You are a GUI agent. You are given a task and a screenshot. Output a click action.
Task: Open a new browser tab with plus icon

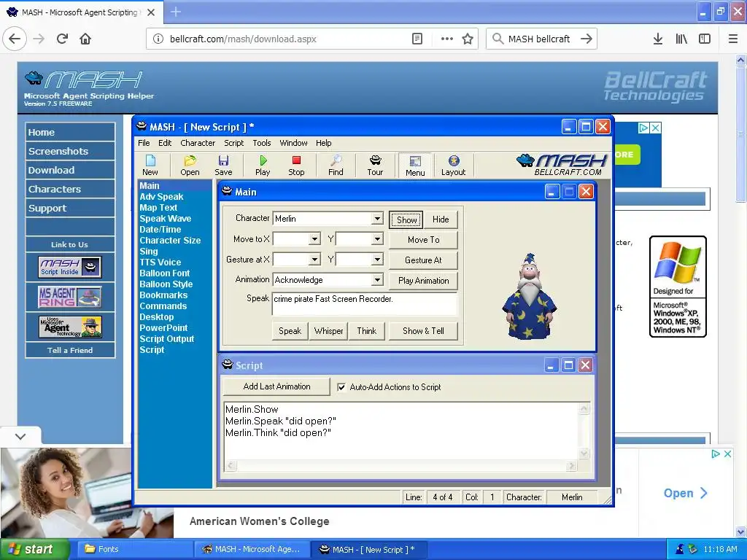(176, 12)
